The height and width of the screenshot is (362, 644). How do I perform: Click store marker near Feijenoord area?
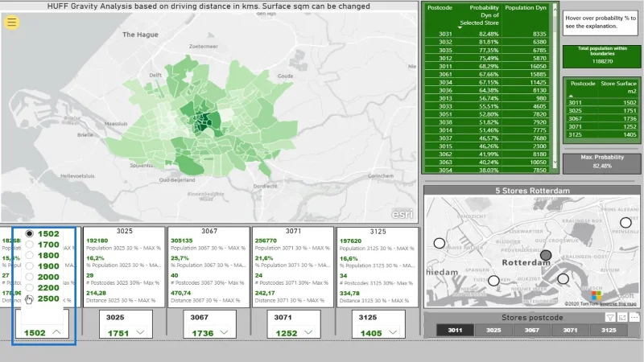coord(563,279)
